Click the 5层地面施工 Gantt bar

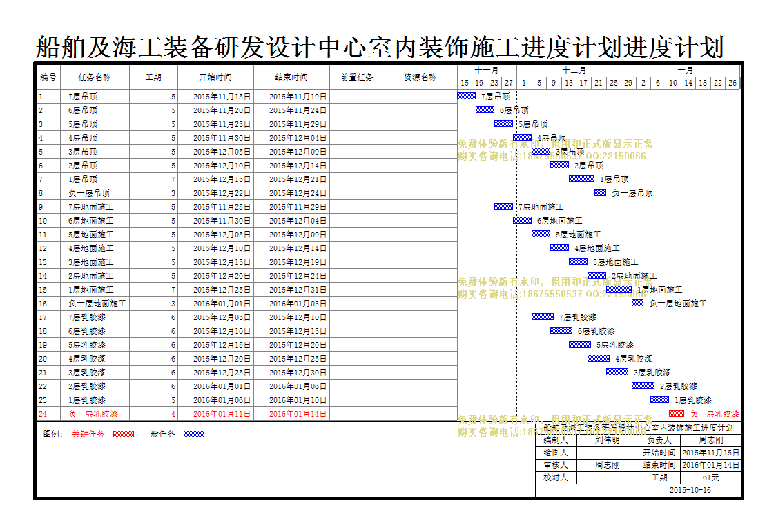coord(541,235)
